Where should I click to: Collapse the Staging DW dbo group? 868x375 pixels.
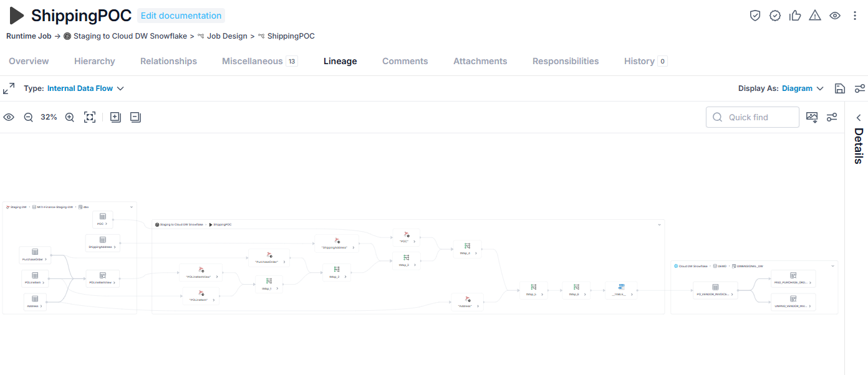pos(132,207)
